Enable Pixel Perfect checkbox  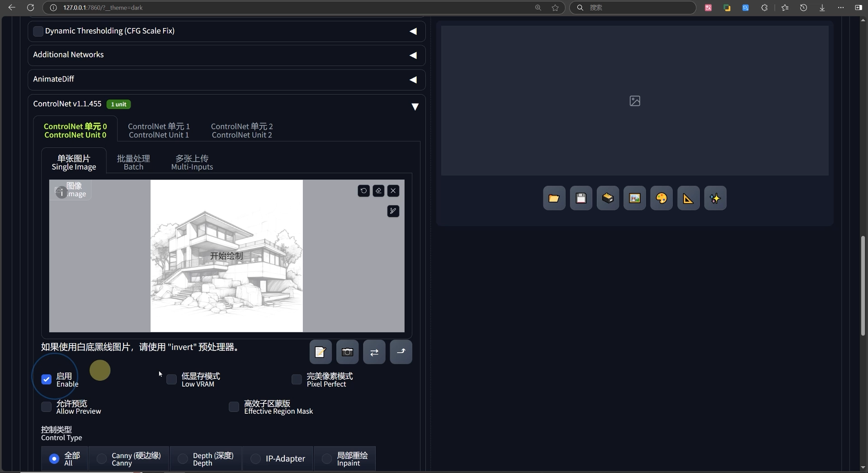click(x=297, y=379)
